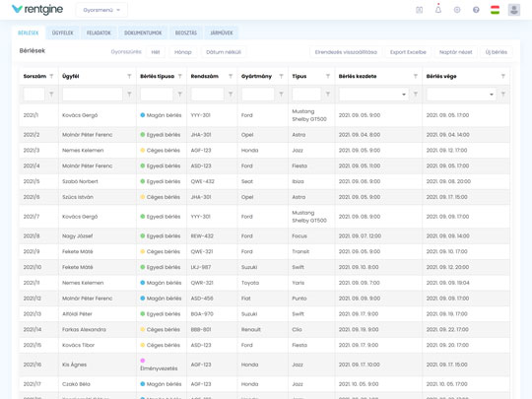Switch to Naptár nézet
This screenshot has height=399, width=532.
(456, 52)
